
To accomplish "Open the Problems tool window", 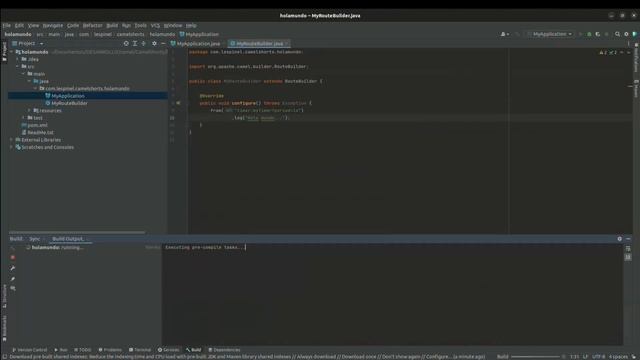I will tap(110, 350).
